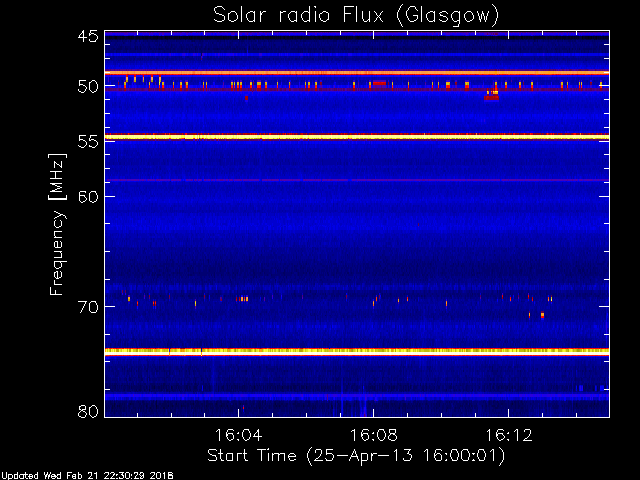640x480 pixels.
Task: Click the 55 MHz axis tick label
Action: [88, 142]
